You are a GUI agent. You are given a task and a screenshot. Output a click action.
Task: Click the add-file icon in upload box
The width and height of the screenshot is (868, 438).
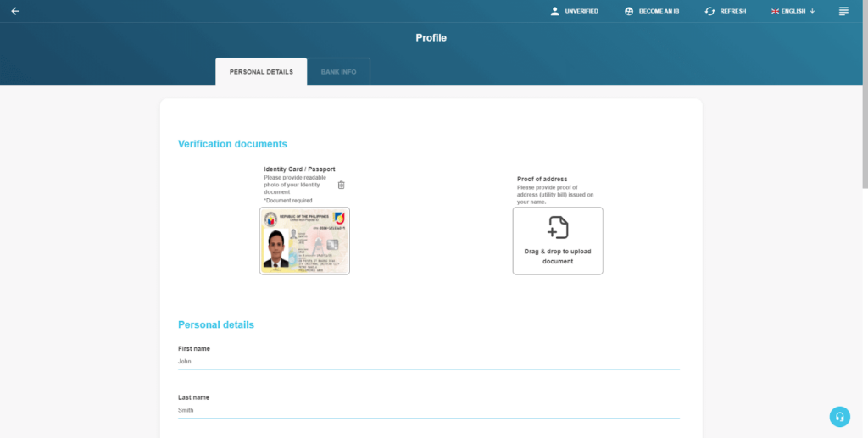(558, 227)
